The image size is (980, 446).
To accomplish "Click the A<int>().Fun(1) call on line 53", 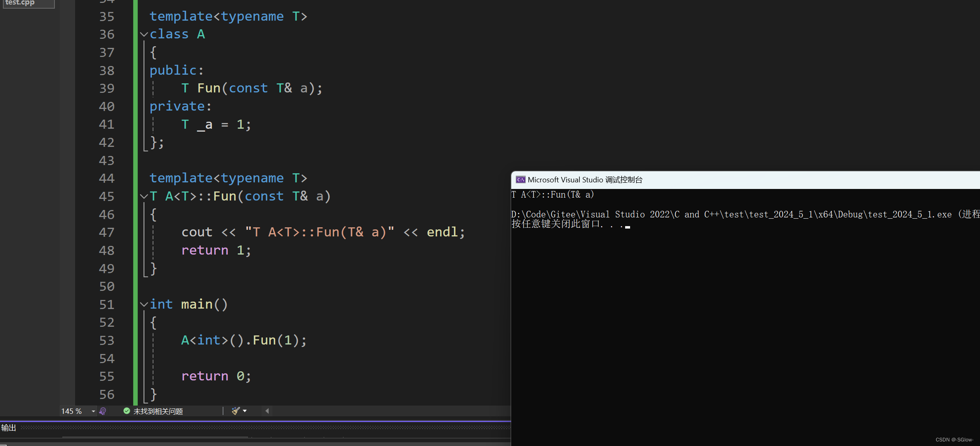I will (243, 340).
